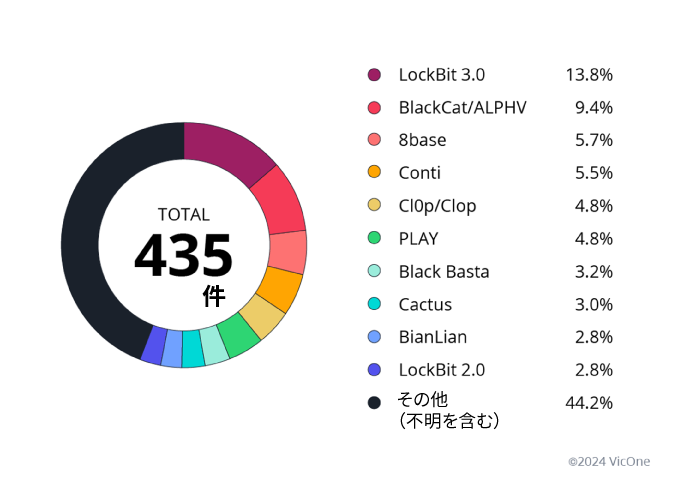
Task: Click the Conti orange legend dot
Action: pos(374,173)
